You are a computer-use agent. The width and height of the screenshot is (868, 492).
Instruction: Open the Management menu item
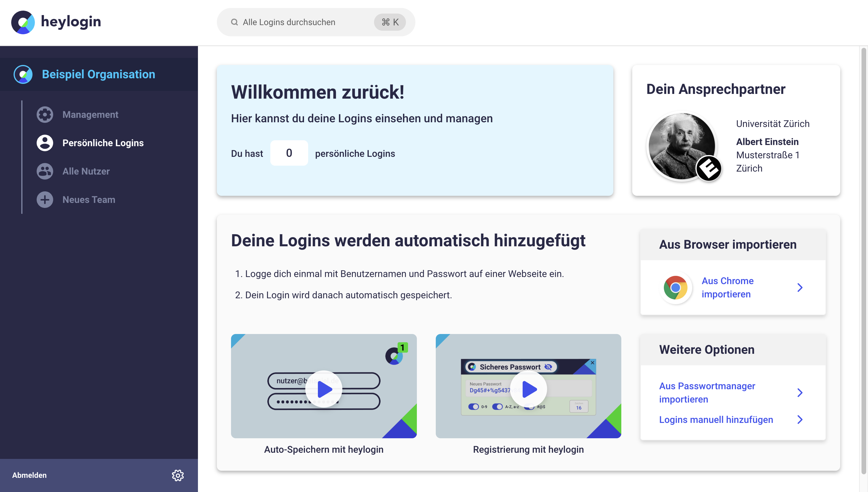(x=90, y=115)
